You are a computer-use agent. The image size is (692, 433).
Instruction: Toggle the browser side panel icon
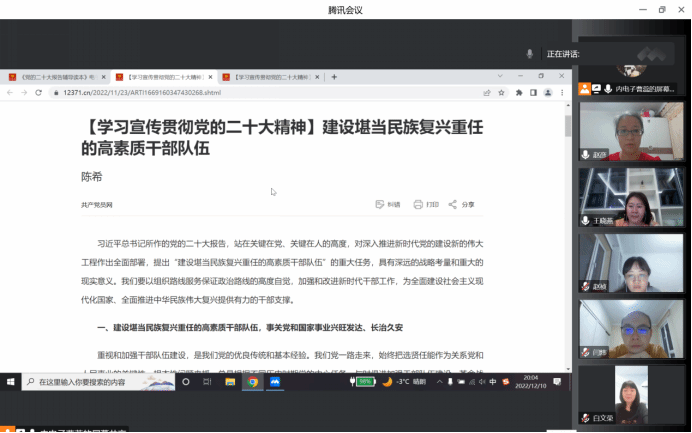[532, 92]
